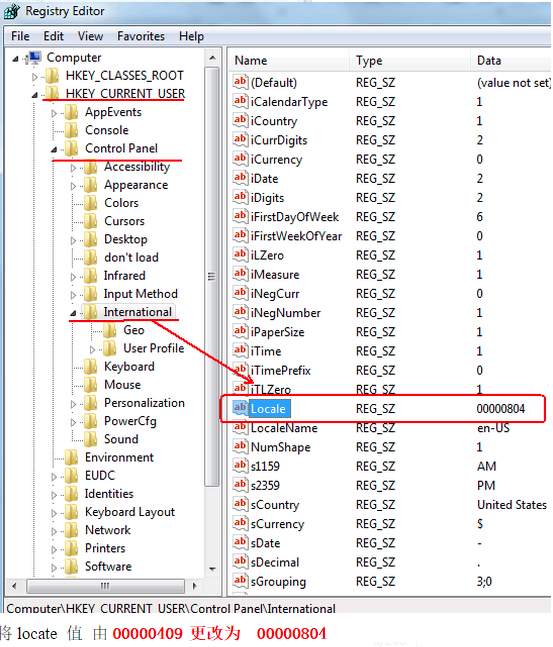Click the Computer icon in the tree

point(33,58)
